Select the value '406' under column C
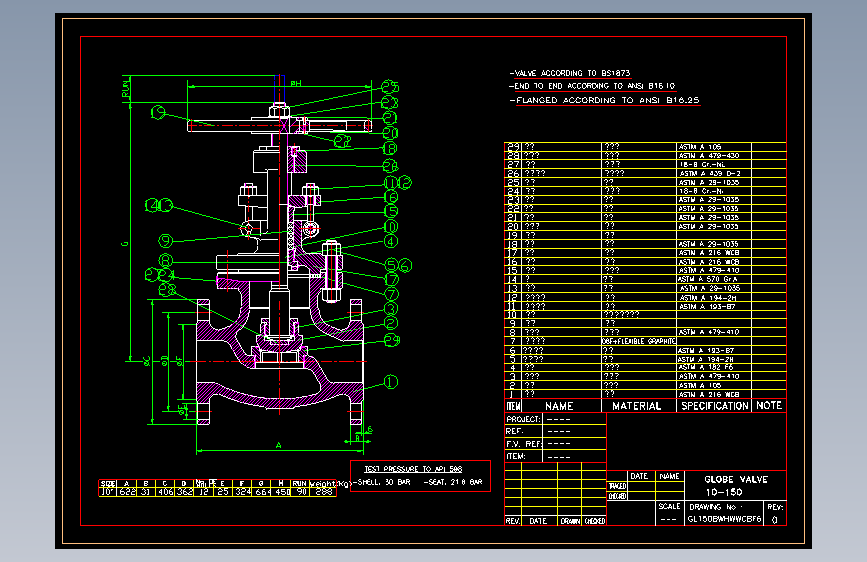The width and height of the screenshot is (867, 562). 165,492
